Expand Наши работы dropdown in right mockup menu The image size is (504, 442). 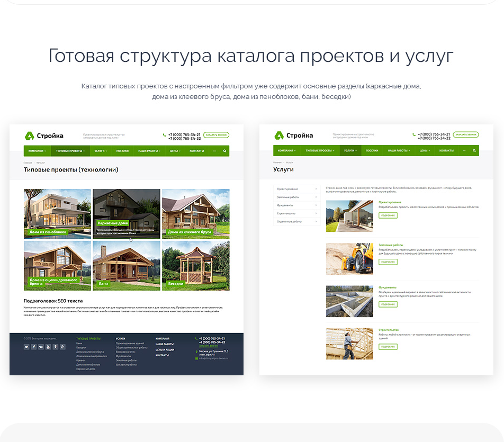pyautogui.click(x=399, y=150)
